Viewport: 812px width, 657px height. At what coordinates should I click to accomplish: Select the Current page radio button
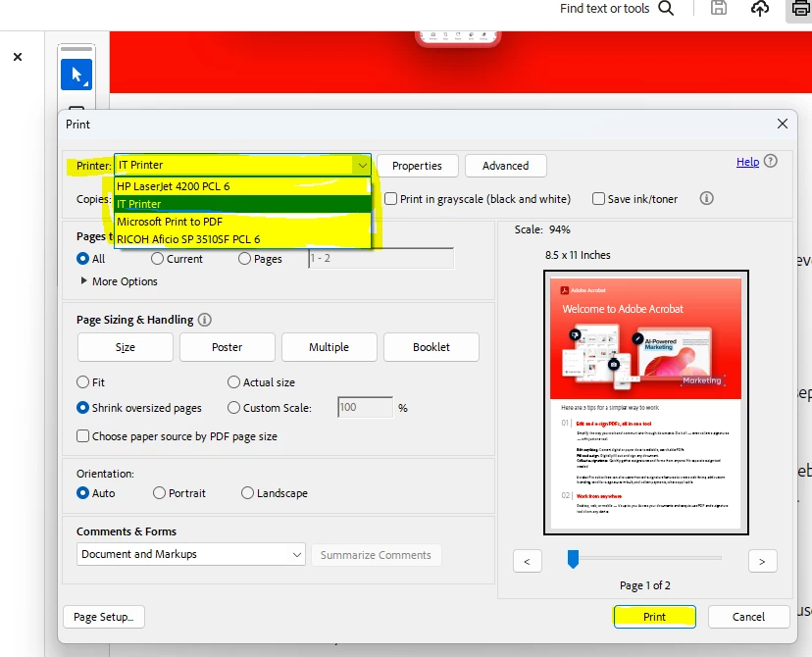click(158, 258)
